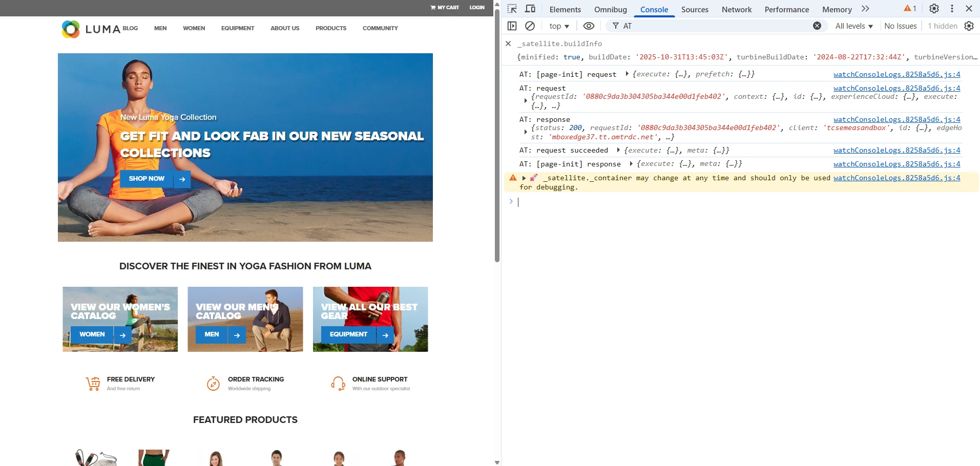Open the Network tab
Screen dimensions: 980x466
737,9
